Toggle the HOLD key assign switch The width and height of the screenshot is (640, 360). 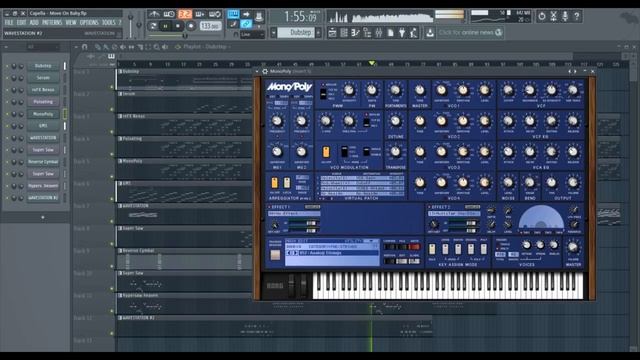(x=432, y=249)
